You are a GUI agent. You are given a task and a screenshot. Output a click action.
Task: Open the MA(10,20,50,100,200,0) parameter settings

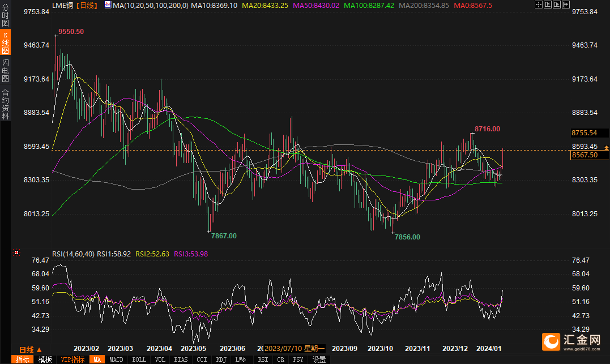150,5
